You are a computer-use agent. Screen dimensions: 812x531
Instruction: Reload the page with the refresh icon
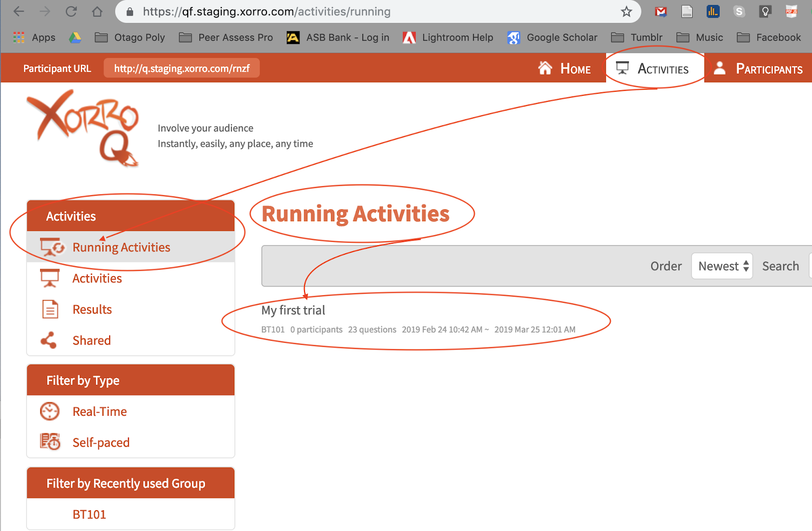click(71, 11)
